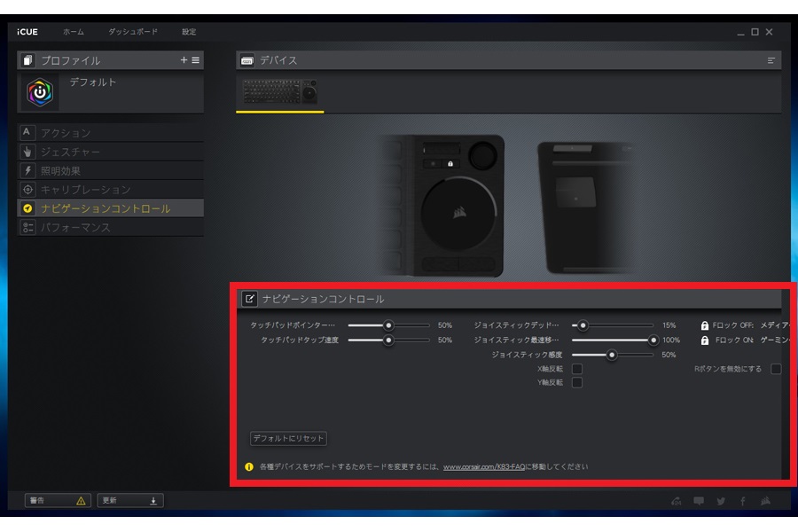Viewport: 798px width, 532px height.
Task: Open the ジェスチャー section
Action: [x=111, y=152]
